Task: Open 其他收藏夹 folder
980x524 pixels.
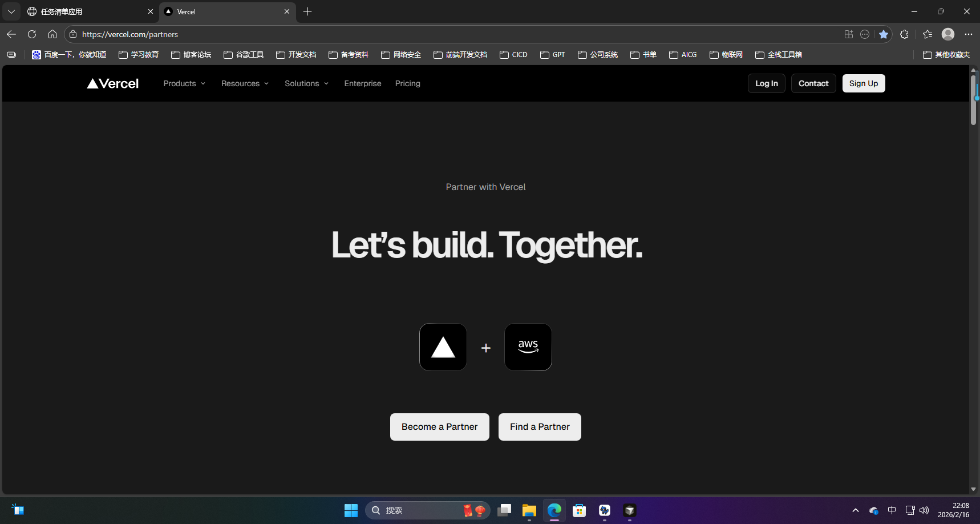Action: click(x=946, y=55)
